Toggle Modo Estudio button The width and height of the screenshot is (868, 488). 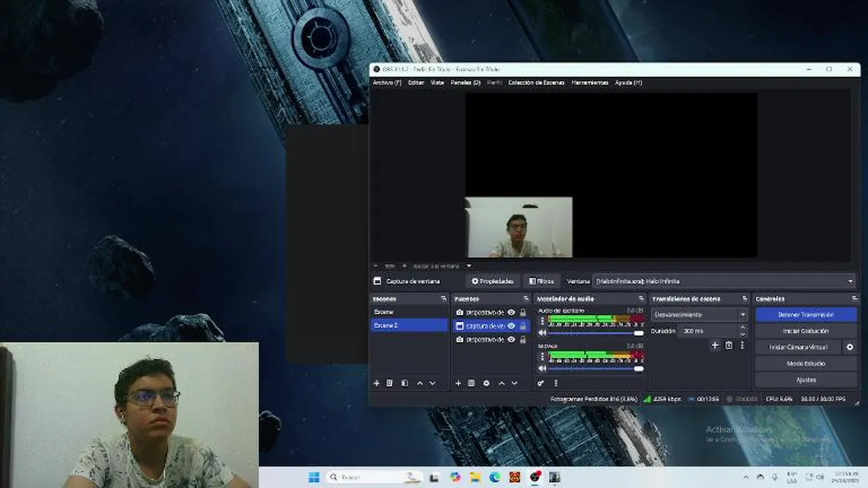pyautogui.click(x=806, y=364)
